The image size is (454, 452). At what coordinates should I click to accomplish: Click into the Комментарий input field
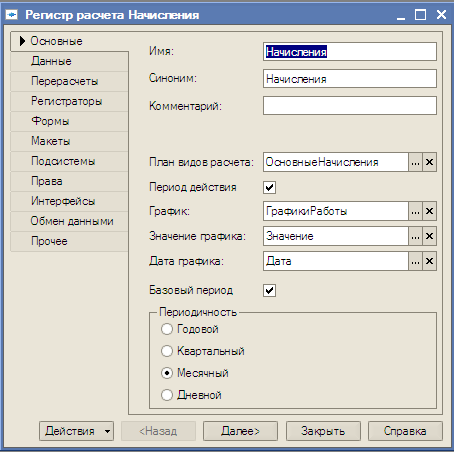click(x=350, y=106)
